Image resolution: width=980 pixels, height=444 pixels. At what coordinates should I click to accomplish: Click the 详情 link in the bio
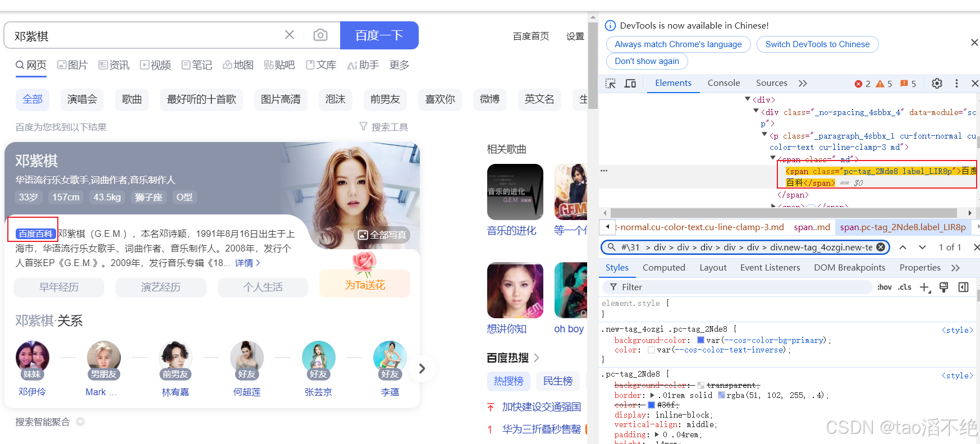point(248,263)
